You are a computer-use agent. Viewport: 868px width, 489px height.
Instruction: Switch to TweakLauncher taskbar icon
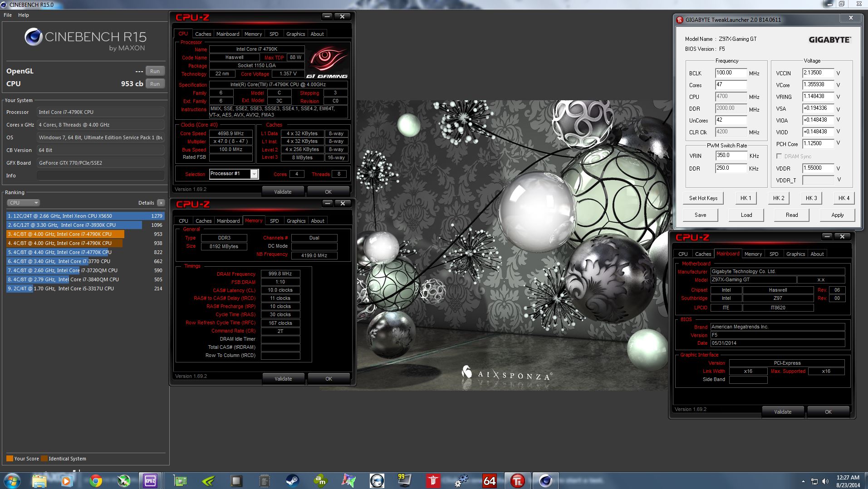(517, 480)
